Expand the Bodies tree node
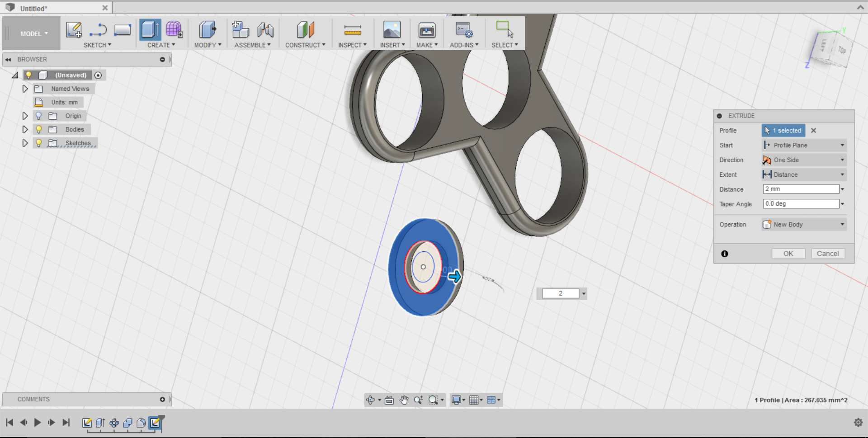This screenshot has width=868, height=438. [x=25, y=129]
